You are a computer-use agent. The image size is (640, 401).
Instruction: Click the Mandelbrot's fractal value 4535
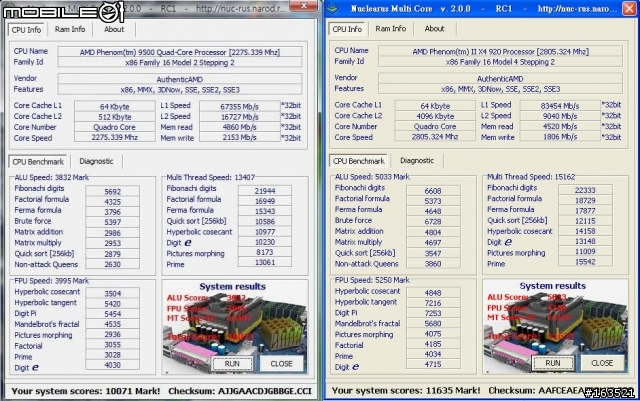[113, 324]
